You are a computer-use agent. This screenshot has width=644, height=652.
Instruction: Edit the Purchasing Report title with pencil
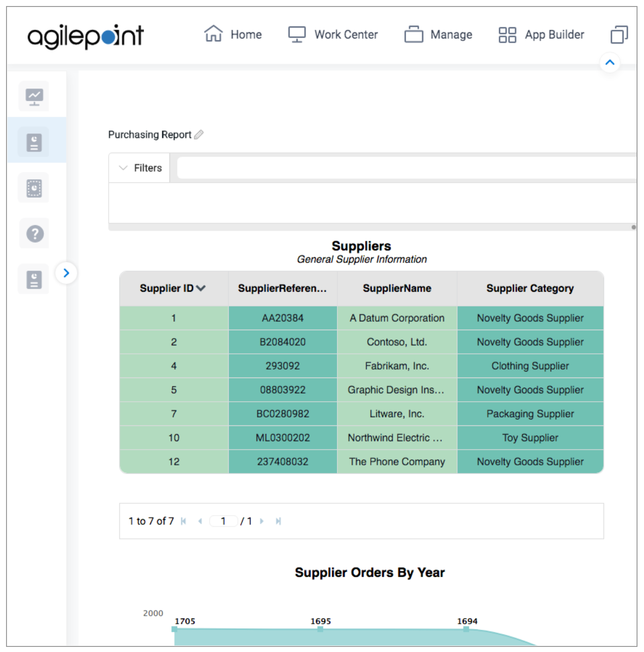pyautogui.click(x=199, y=135)
